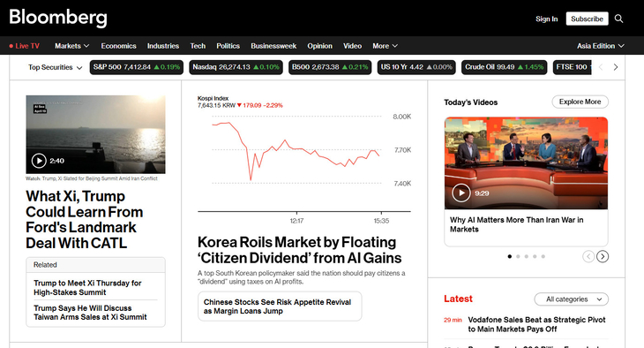Click the Latest heading
This screenshot has height=348, width=644.
458,299
